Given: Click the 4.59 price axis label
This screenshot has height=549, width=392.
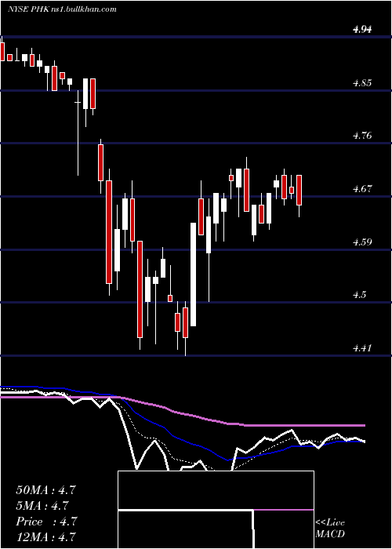Looking at the screenshot, I should [362, 242].
